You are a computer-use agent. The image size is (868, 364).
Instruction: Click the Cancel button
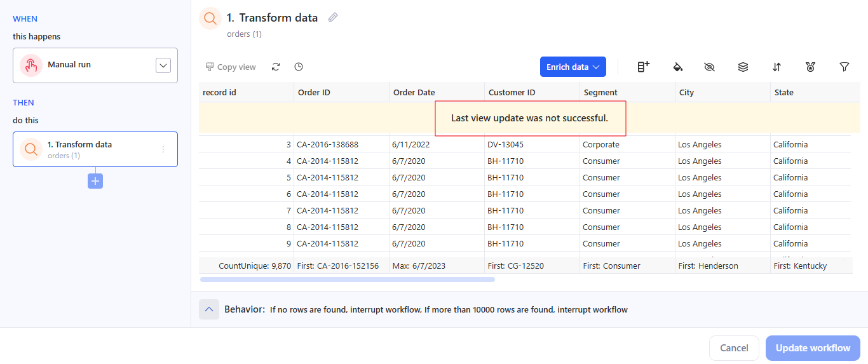734,348
